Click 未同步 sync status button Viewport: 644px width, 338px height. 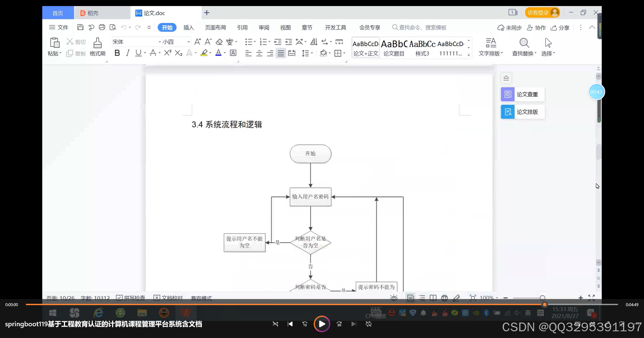click(509, 27)
